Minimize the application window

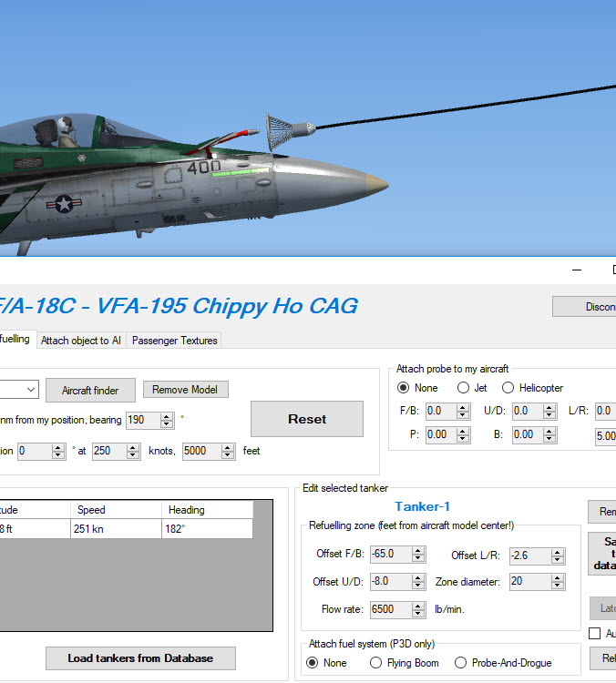pos(577,270)
